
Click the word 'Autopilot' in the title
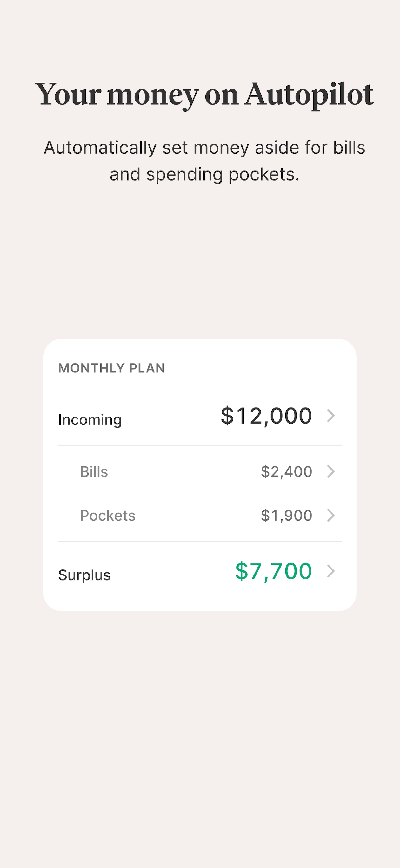tap(309, 96)
